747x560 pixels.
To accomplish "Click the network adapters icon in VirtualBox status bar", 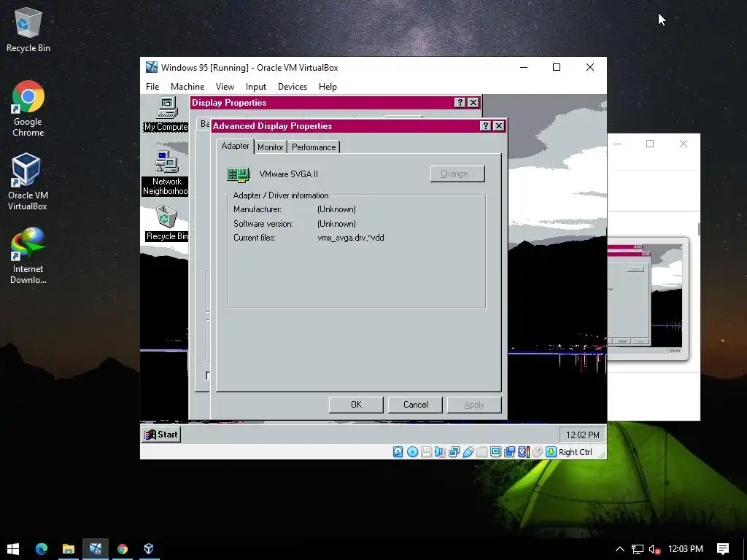I will pyautogui.click(x=454, y=452).
